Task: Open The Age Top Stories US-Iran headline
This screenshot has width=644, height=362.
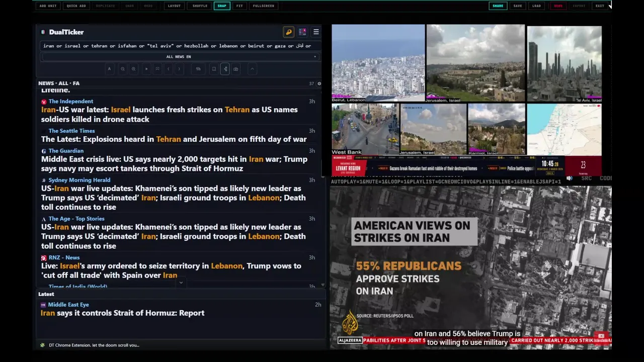Action: tap(174, 236)
